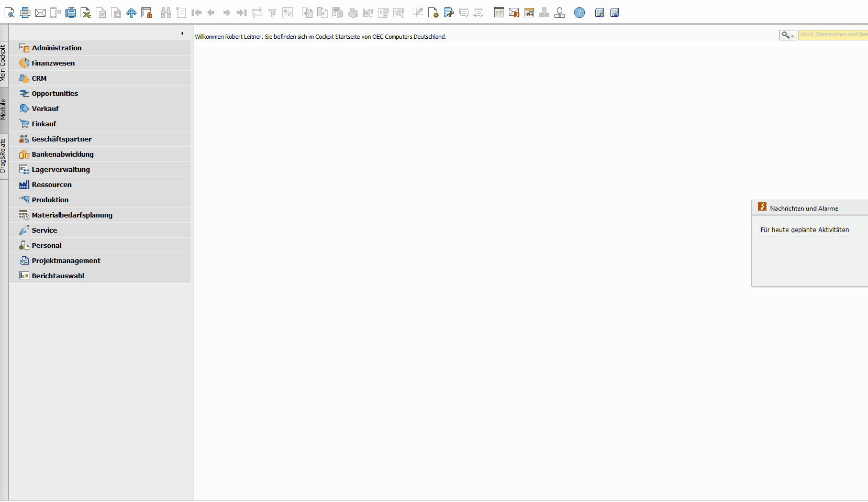Click 'Für heute geplante Aktivitäten' section
The width and height of the screenshot is (868, 502).
pyautogui.click(x=805, y=230)
